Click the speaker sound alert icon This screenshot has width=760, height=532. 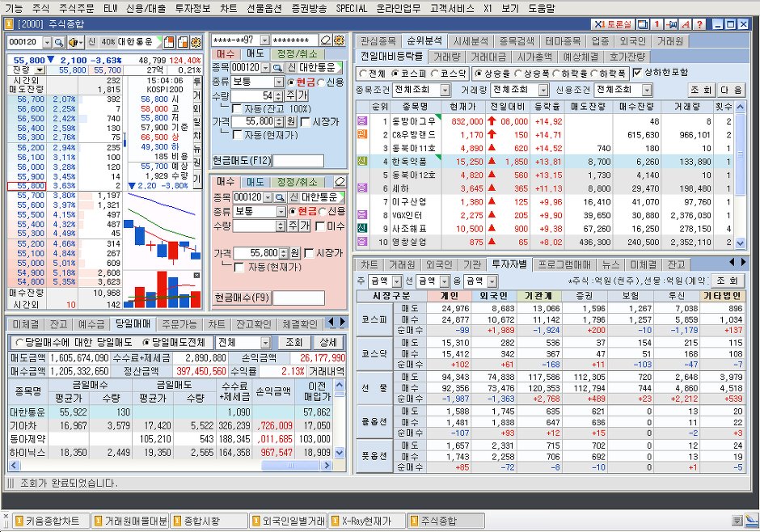(x=75, y=42)
